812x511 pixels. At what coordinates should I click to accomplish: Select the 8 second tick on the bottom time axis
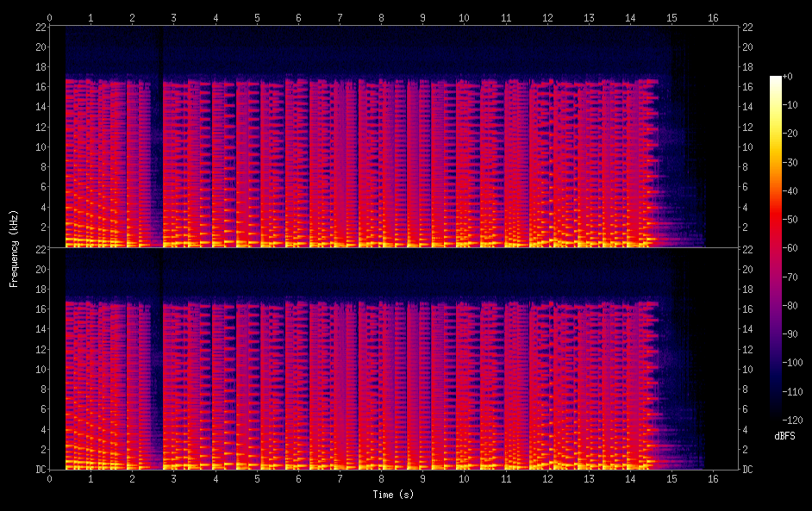click(381, 477)
